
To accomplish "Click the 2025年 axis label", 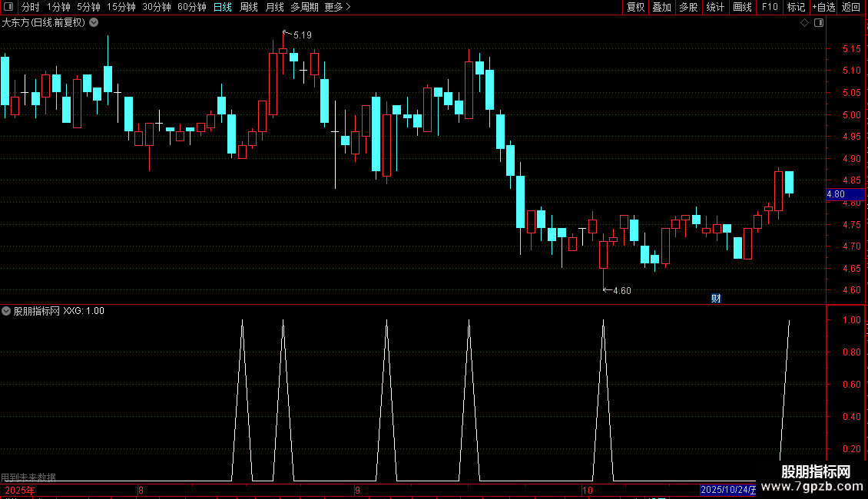I will tap(20, 490).
